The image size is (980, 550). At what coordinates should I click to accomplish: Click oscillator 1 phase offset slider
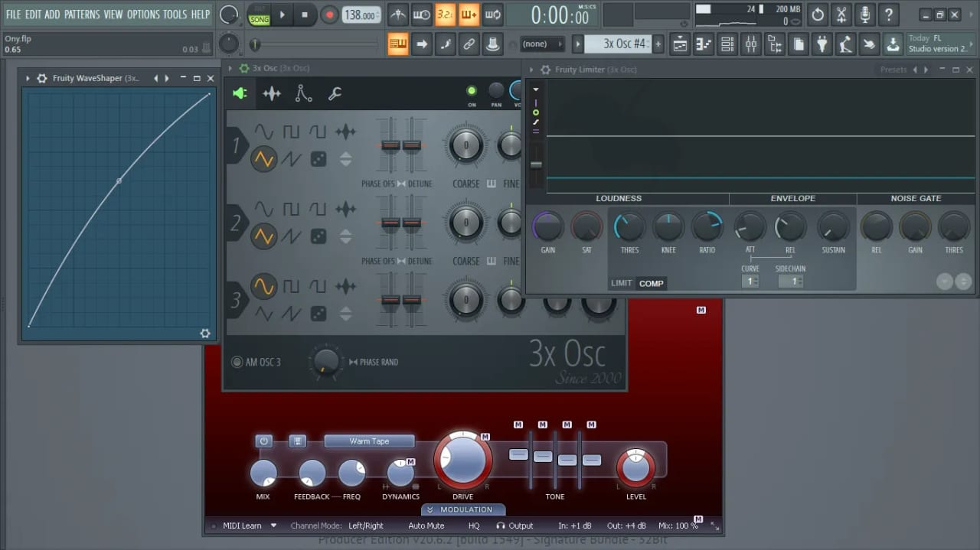click(390, 145)
